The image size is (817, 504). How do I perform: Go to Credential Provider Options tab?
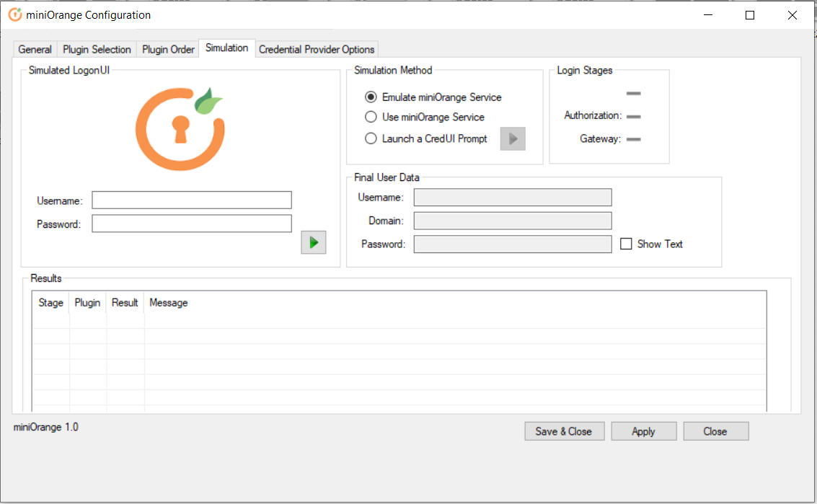click(317, 50)
